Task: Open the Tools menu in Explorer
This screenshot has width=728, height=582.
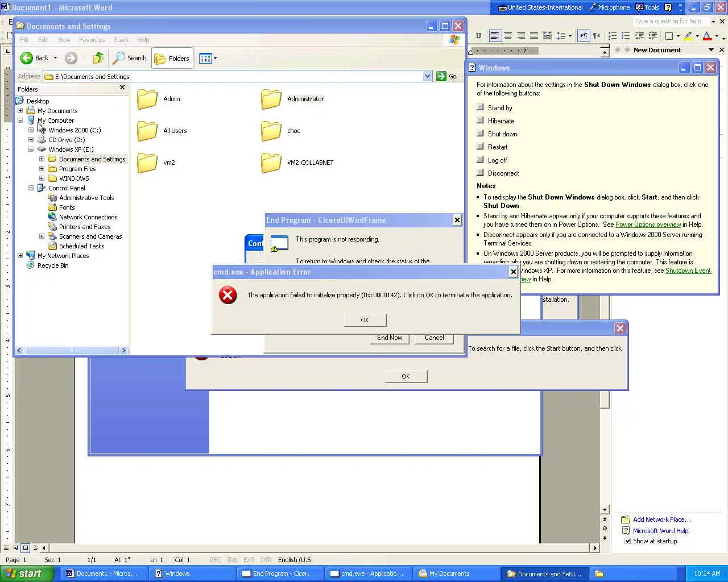Action: [121, 40]
